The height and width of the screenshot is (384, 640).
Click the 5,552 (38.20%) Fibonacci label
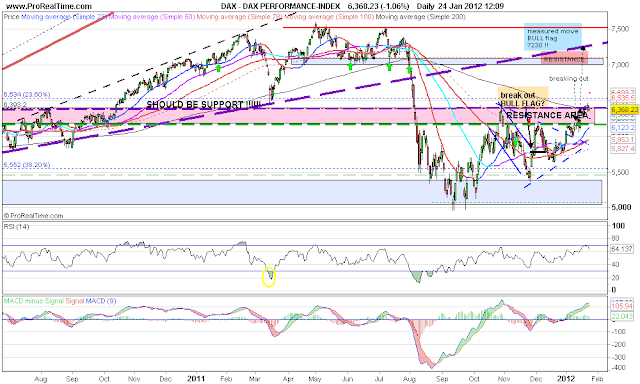[x=27, y=165]
